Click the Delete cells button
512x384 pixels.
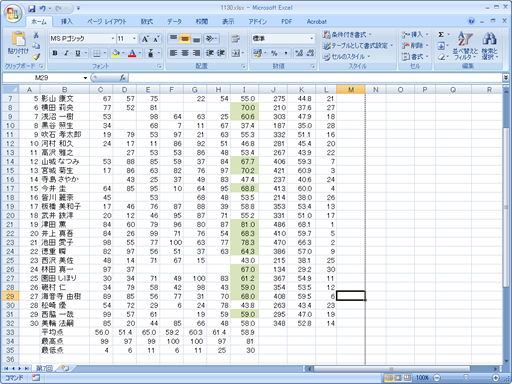[415, 46]
